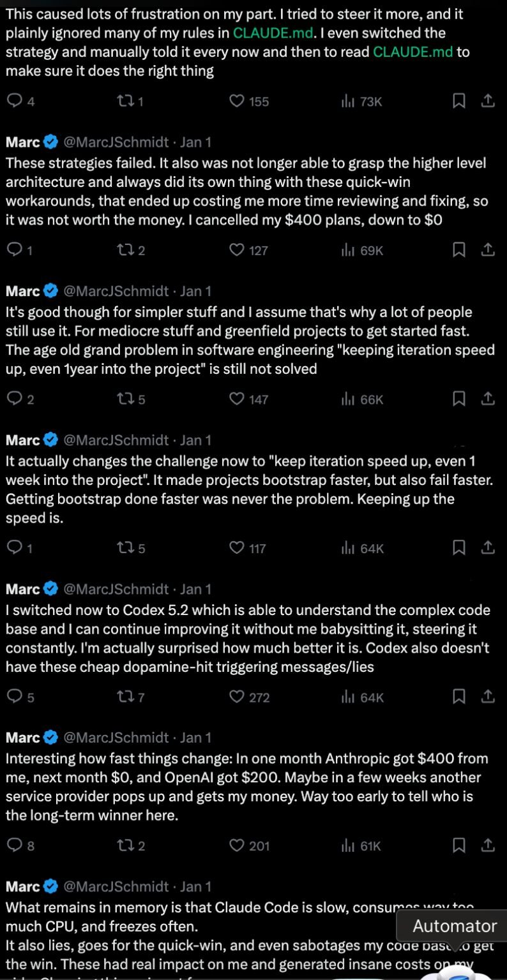Share the tweet with 66K views
The height and width of the screenshot is (980, 507).
coord(487,399)
